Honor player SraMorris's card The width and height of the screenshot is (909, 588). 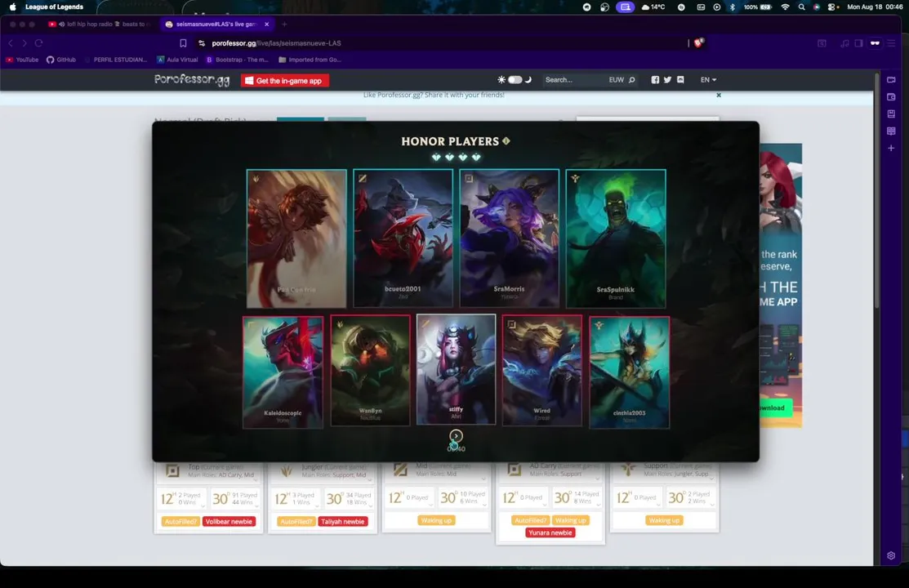(509, 238)
